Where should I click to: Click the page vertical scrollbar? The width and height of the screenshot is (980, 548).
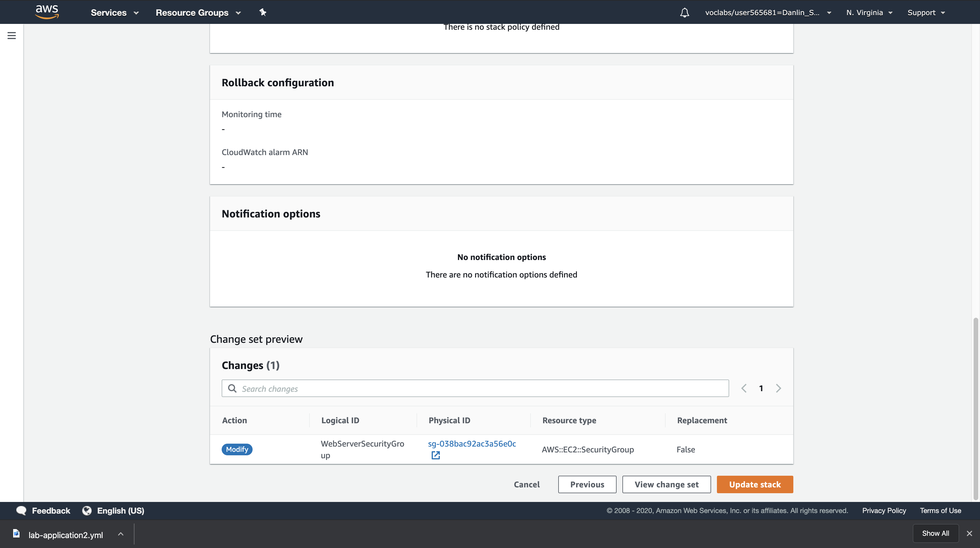pyautogui.click(x=975, y=408)
